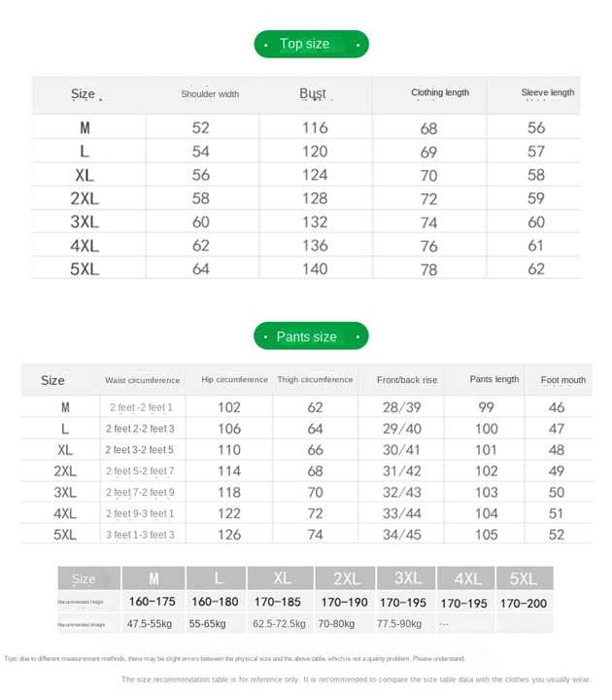Select the Front/back rise header
This screenshot has width=612, height=700.
tap(407, 380)
